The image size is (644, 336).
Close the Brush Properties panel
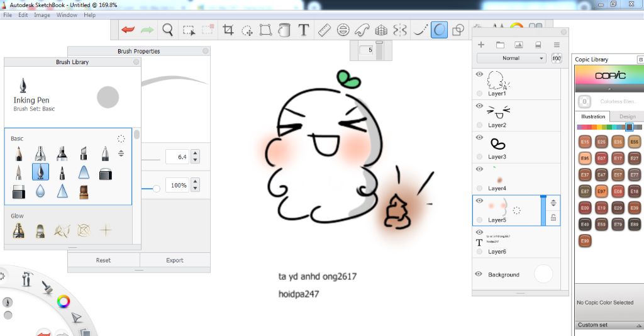(206, 51)
